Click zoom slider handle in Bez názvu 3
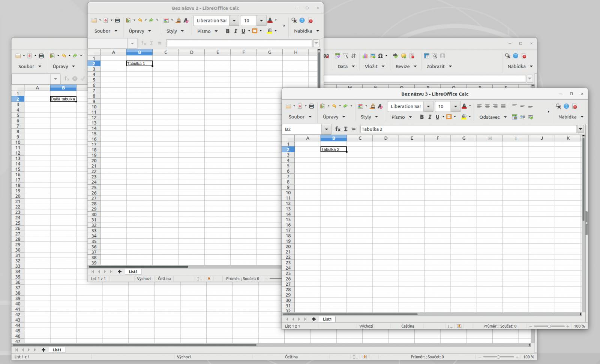 pos(549,326)
